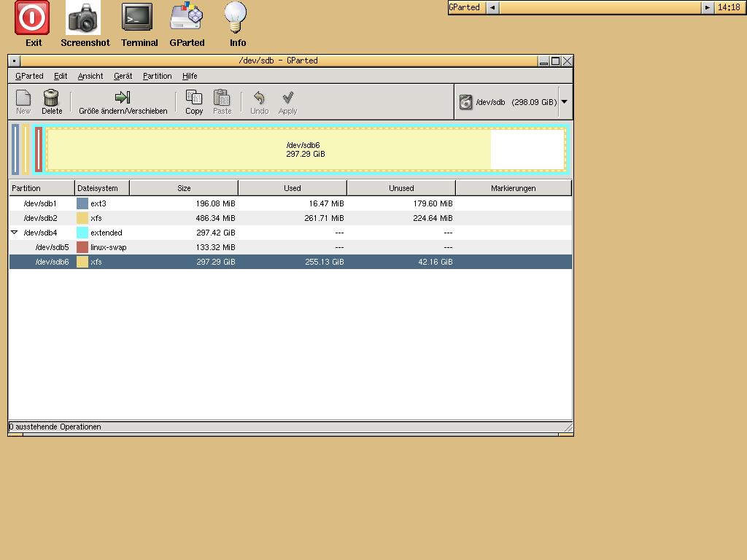The height and width of the screenshot is (560, 747).
Task: Select the /dev/sdb5 linux-swap row
Action: [x=219, y=247]
